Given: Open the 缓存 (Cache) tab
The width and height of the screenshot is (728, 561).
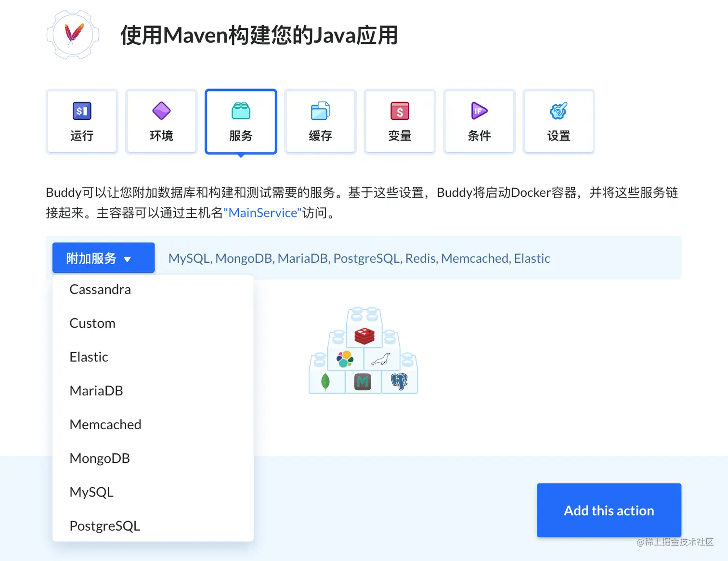Looking at the screenshot, I should [x=320, y=121].
